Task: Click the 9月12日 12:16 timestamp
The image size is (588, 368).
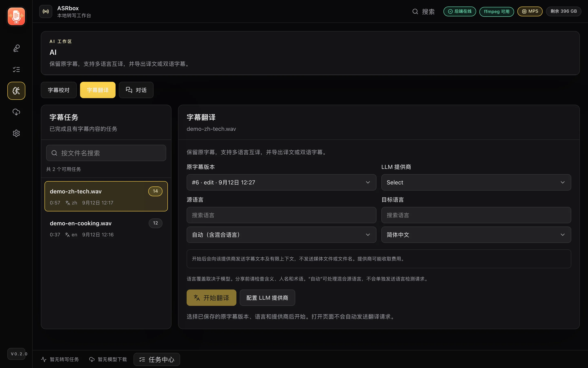Action: pyautogui.click(x=98, y=235)
